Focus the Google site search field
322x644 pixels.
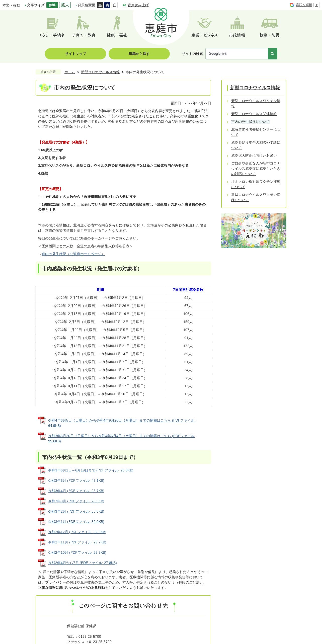pyautogui.click(x=237, y=54)
